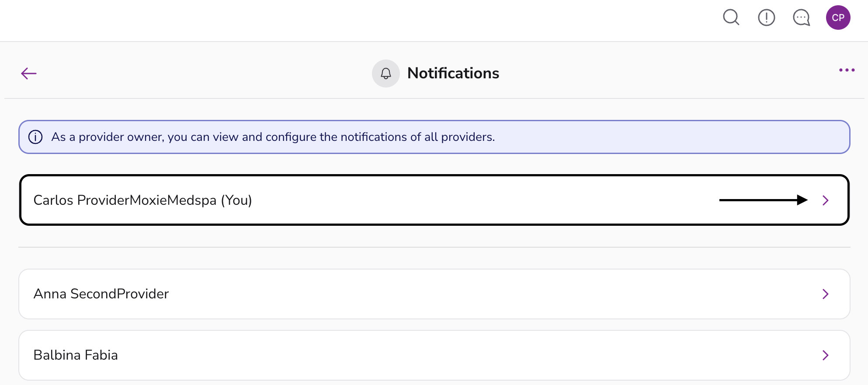868x385 pixels.
Task: Click the provider owner info banner text
Action: pyautogui.click(x=273, y=137)
